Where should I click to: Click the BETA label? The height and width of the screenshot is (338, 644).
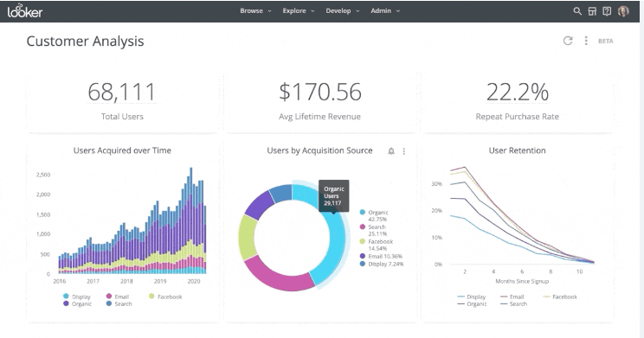tap(605, 41)
